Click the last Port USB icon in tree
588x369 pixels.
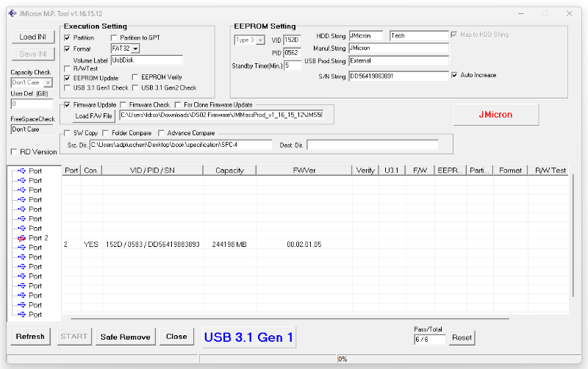pos(21,315)
